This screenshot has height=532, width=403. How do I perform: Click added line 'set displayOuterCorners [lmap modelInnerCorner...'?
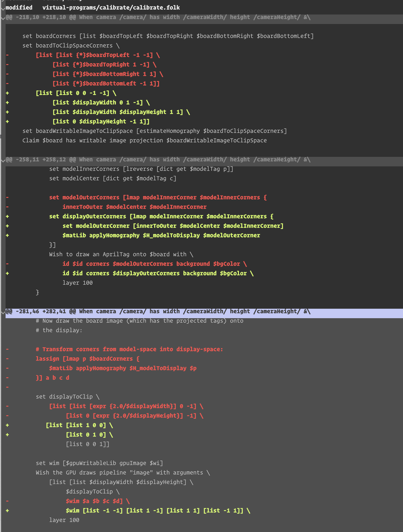click(161, 217)
